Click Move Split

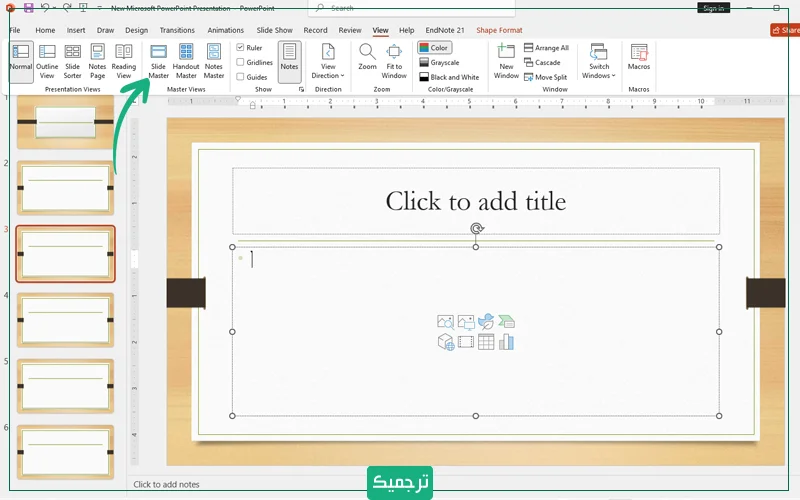coord(545,77)
